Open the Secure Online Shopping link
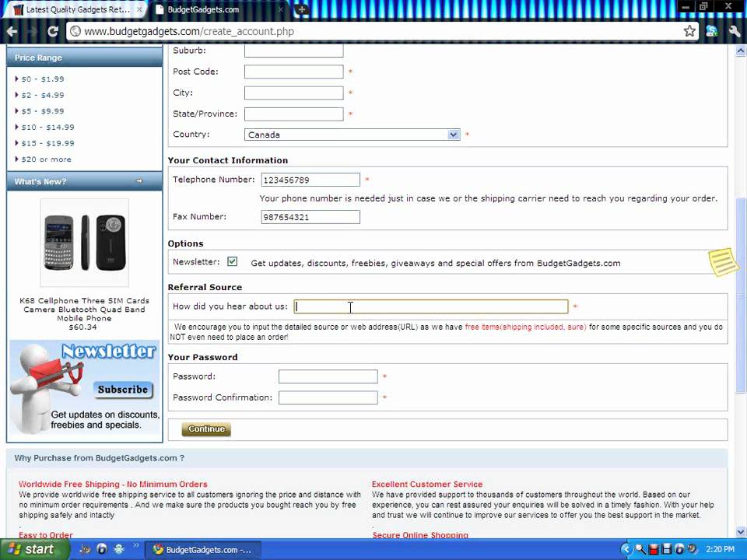Viewport: 747px width, 560px height. (420, 535)
